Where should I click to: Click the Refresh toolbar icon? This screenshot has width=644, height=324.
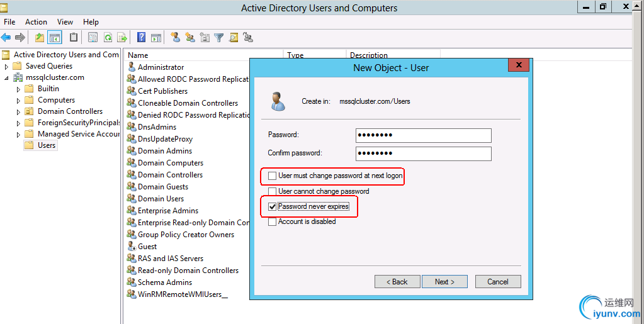tap(108, 37)
